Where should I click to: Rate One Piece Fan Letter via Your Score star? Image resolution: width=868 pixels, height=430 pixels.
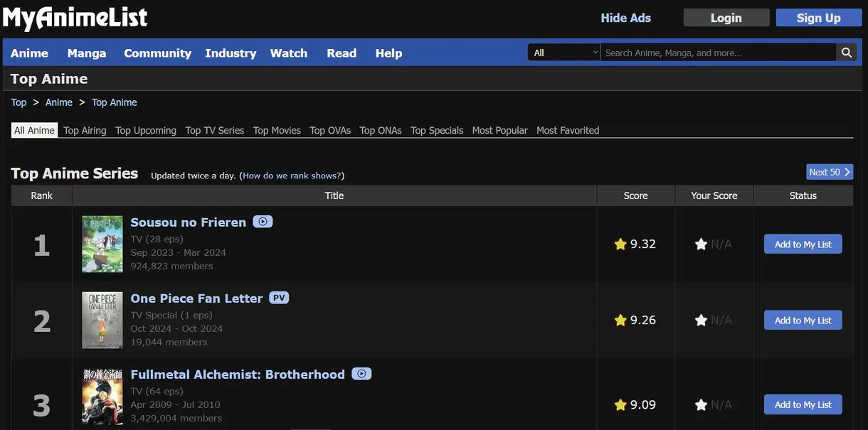pyautogui.click(x=701, y=320)
